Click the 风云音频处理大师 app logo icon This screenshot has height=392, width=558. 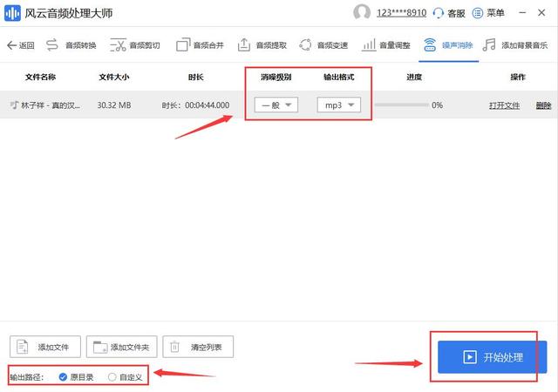(x=12, y=13)
